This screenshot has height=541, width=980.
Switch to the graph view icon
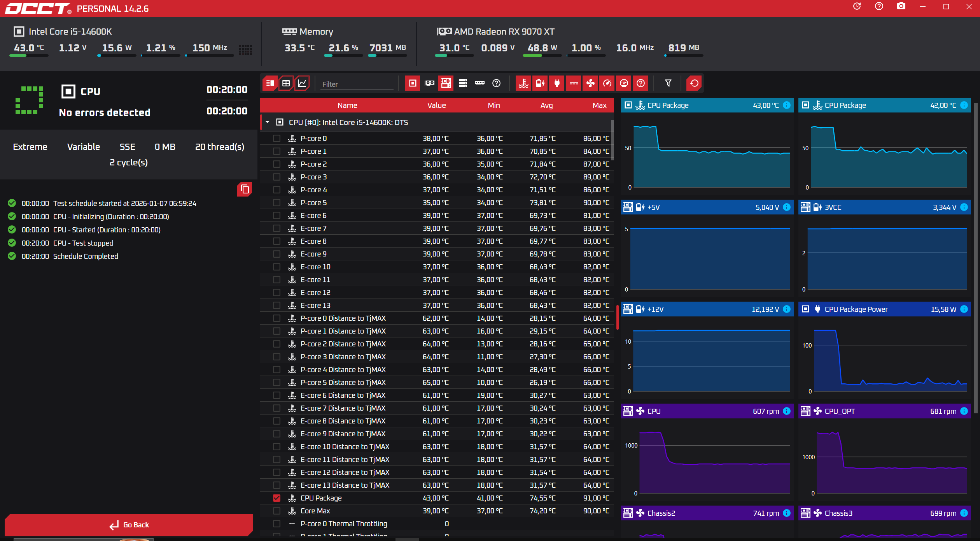tap(302, 83)
